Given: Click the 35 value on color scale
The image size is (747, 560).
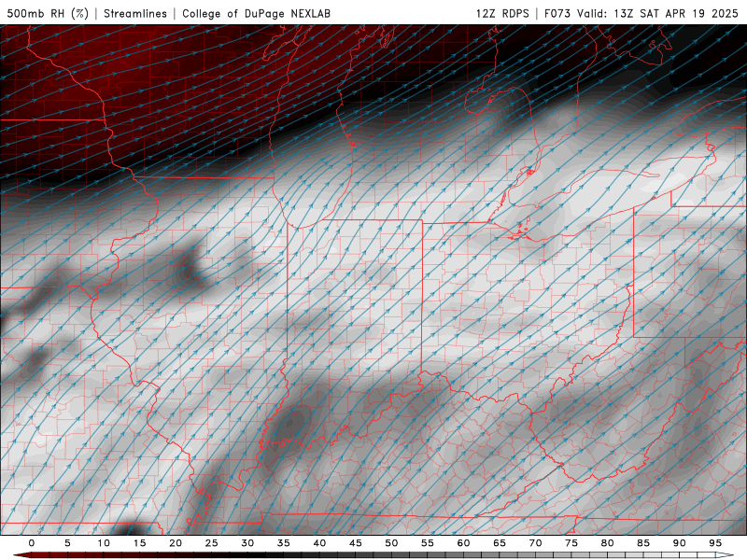Looking at the screenshot, I should pos(284,543).
